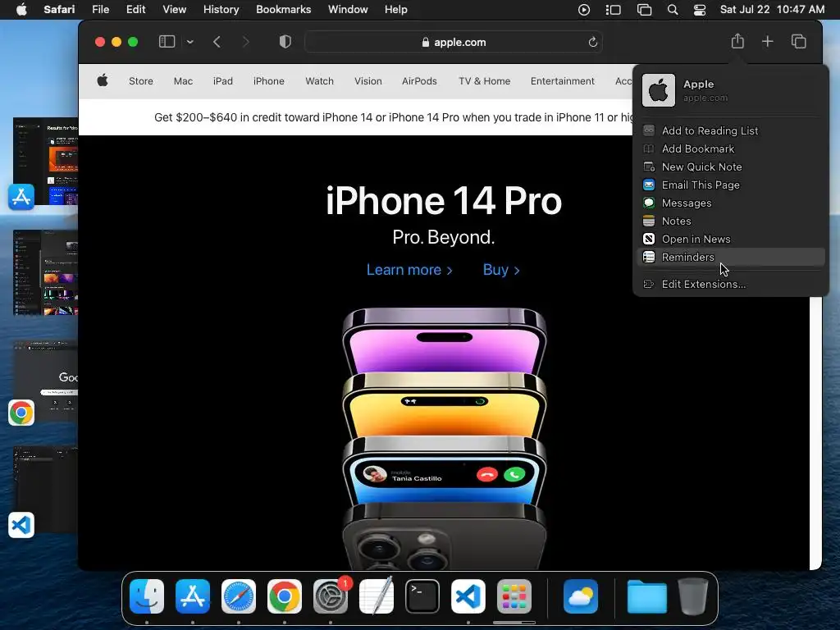840x630 pixels.
Task: Open the Vision nav link
Action: [368, 81]
